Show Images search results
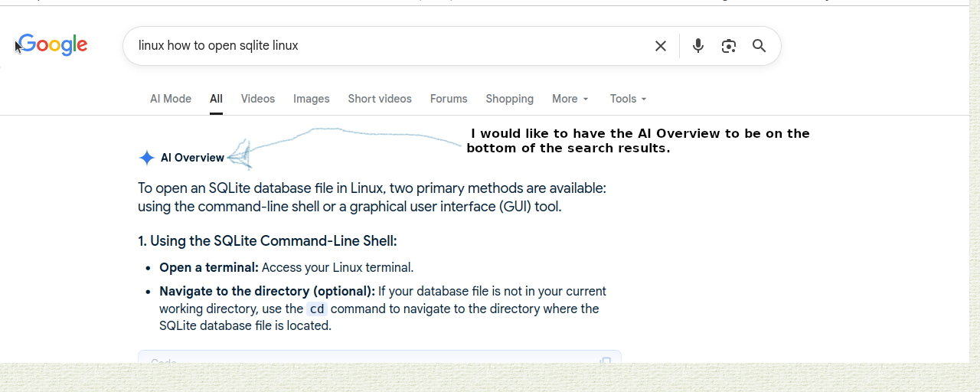Image resolution: width=980 pixels, height=392 pixels. pyautogui.click(x=311, y=99)
